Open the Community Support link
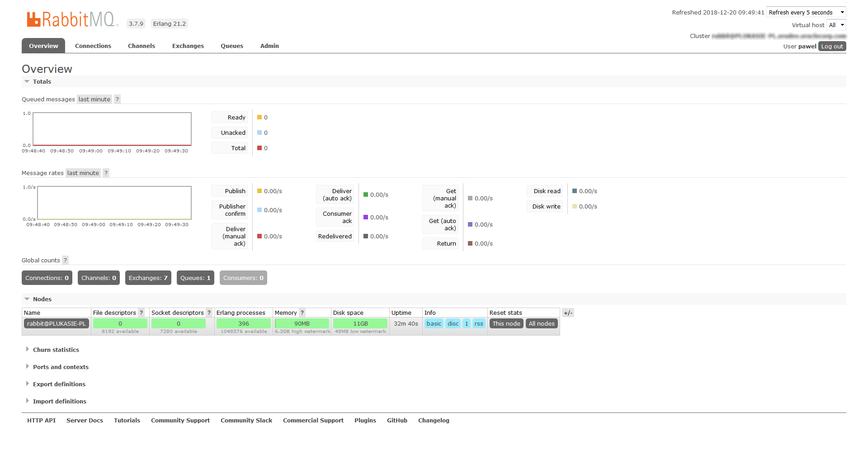 [180, 420]
